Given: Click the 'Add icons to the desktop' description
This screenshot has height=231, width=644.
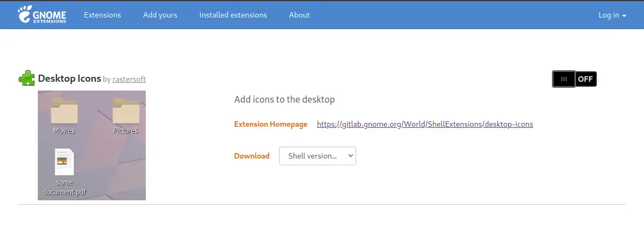Looking at the screenshot, I should click(x=284, y=99).
